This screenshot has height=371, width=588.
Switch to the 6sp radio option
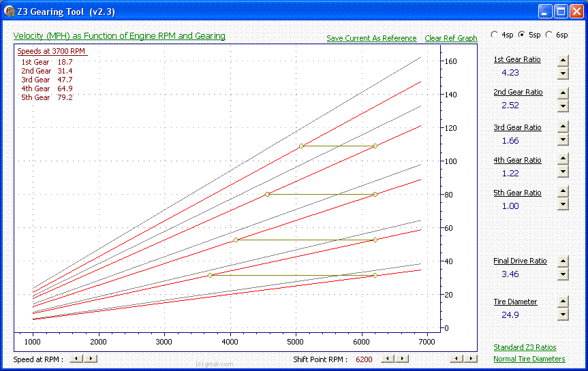[x=549, y=35]
